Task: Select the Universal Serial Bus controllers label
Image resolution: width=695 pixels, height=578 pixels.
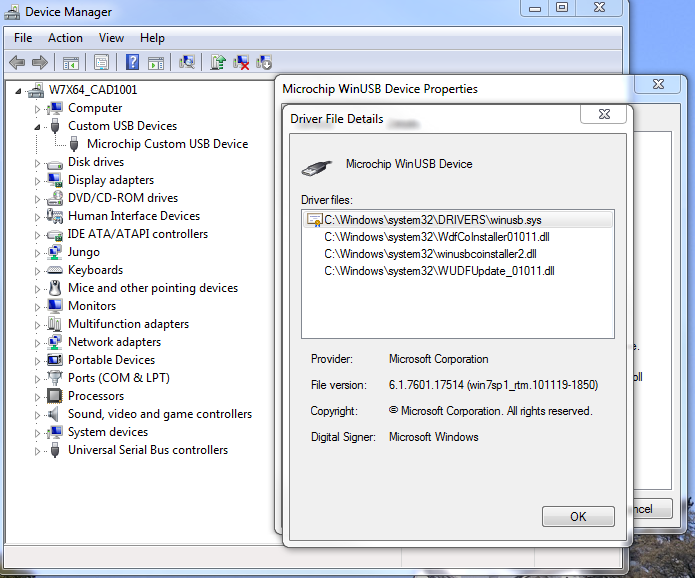Action: pyautogui.click(x=148, y=450)
